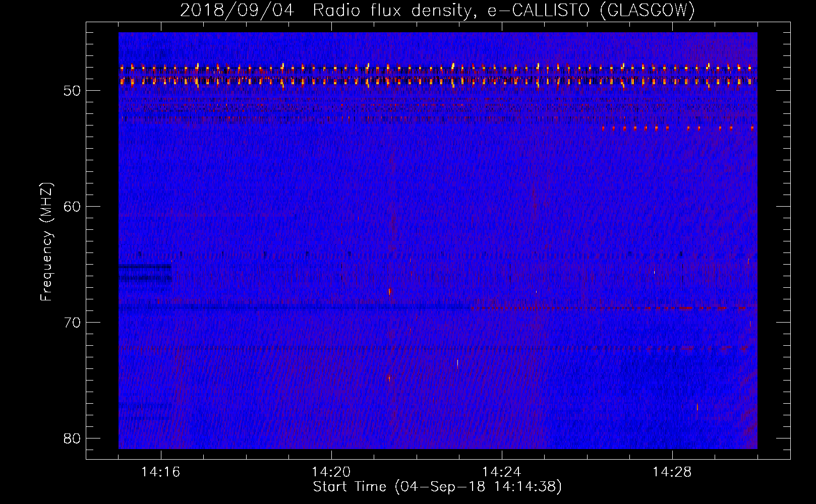Click the 70 frequency tick label

72,323
